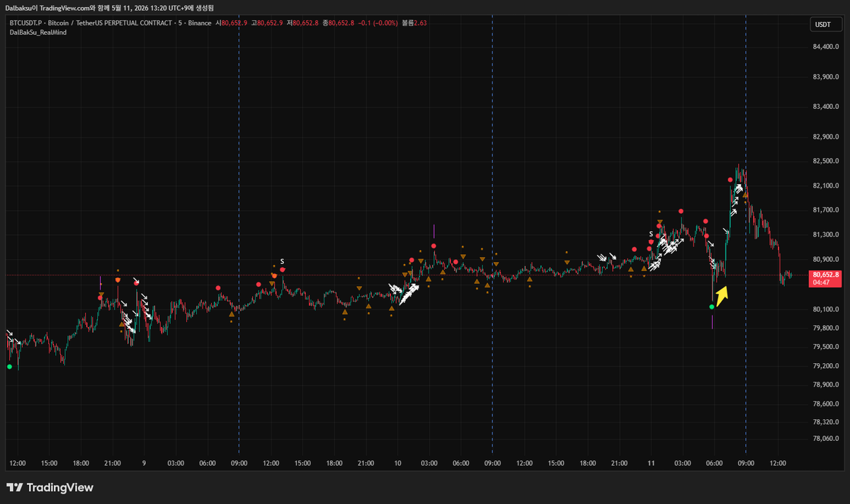Open the TradingView logo link
This screenshot has width=850, height=504.
pyautogui.click(x=50, y=488)
